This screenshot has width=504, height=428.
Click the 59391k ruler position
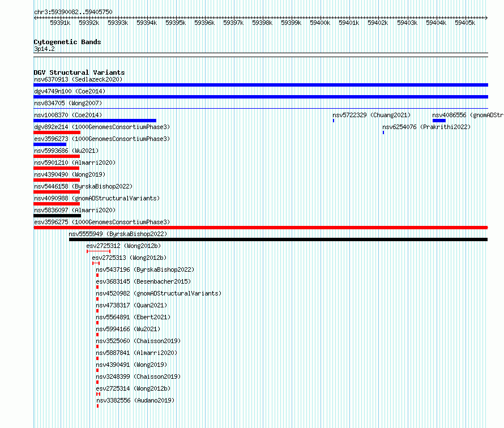(60, 23)
